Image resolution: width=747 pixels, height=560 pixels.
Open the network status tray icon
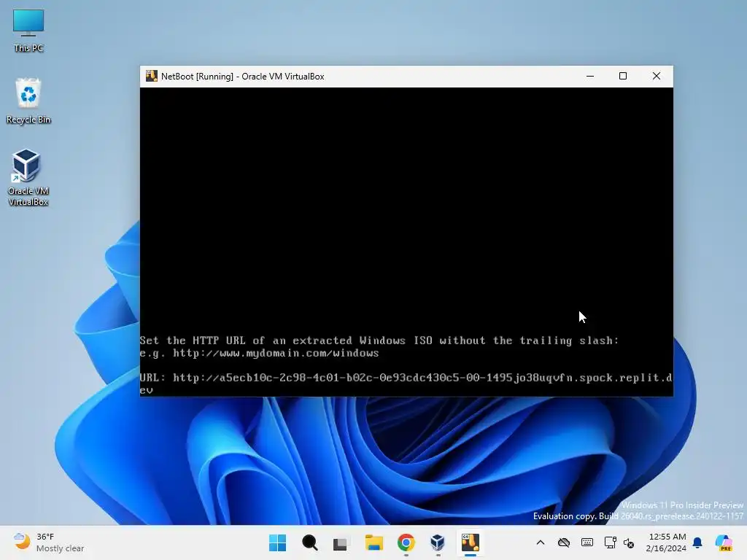[610, 542]
